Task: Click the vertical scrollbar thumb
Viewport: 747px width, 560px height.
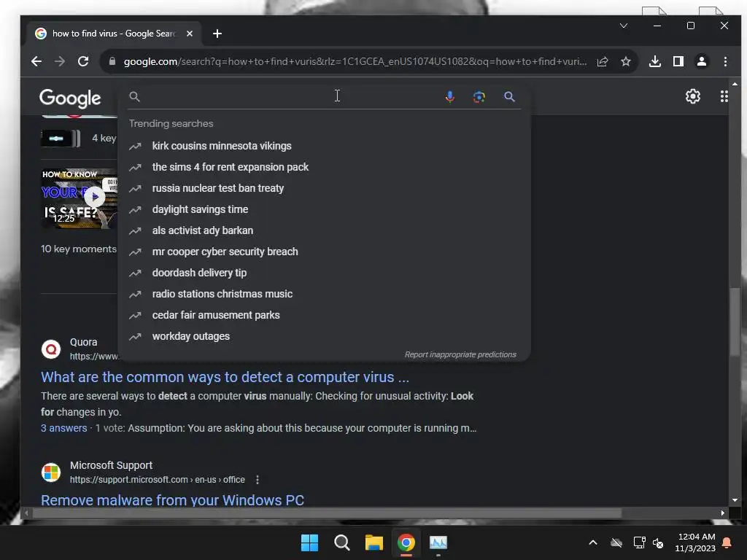Action: (735, 322)
